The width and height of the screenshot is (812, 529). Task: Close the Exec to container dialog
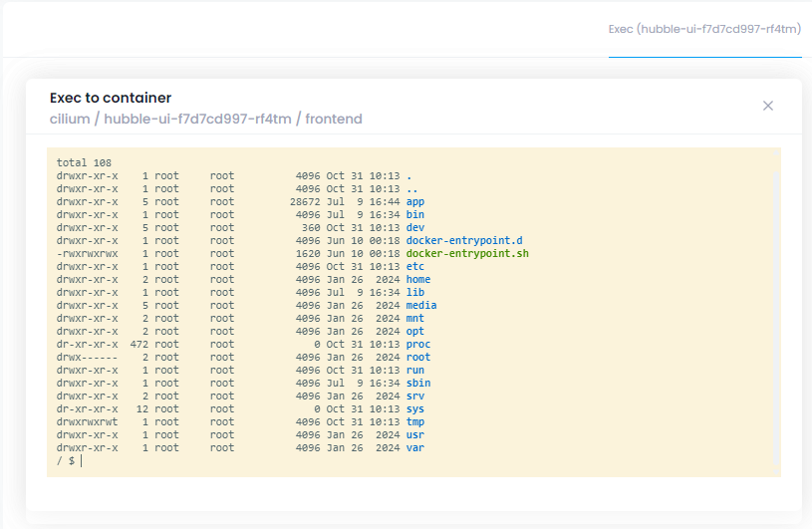point(767,106)
